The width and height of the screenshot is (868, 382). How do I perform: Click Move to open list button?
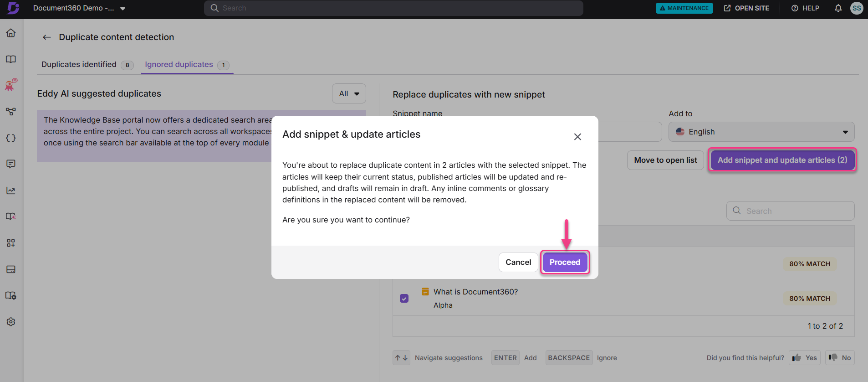tap(665, 160)
